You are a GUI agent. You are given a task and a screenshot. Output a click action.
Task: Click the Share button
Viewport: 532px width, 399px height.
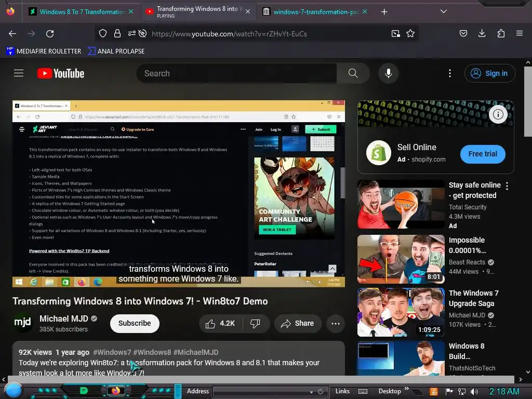[x=298, y=323]
